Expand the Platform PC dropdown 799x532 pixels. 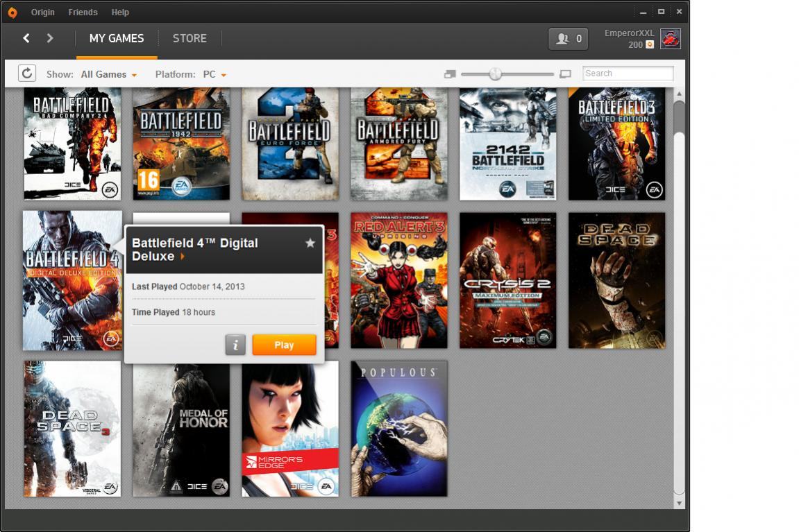214,74
